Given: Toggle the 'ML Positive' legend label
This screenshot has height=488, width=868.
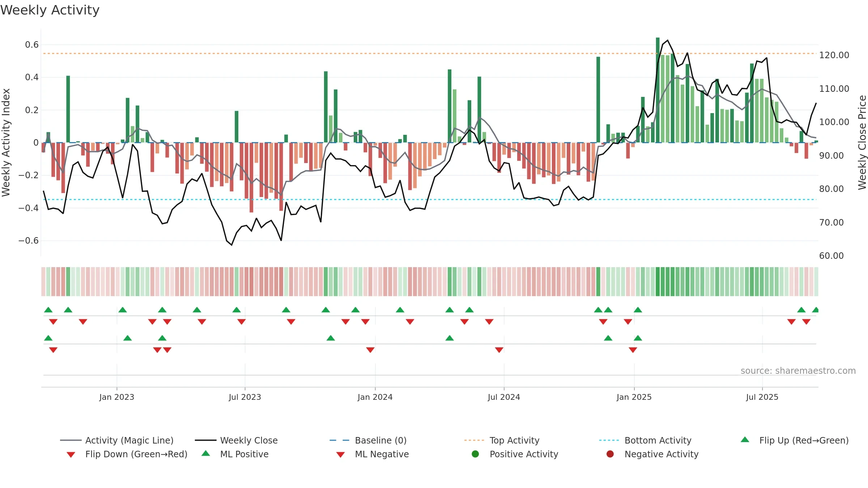Looking at the screenshot, I should [x=244, y=454].
